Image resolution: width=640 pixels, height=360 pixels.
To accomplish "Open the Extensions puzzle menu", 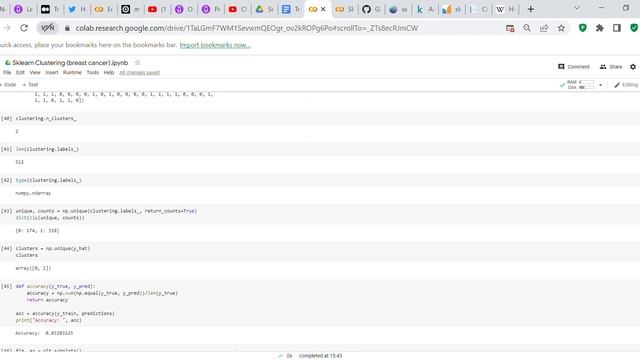I will coord(600,28).
